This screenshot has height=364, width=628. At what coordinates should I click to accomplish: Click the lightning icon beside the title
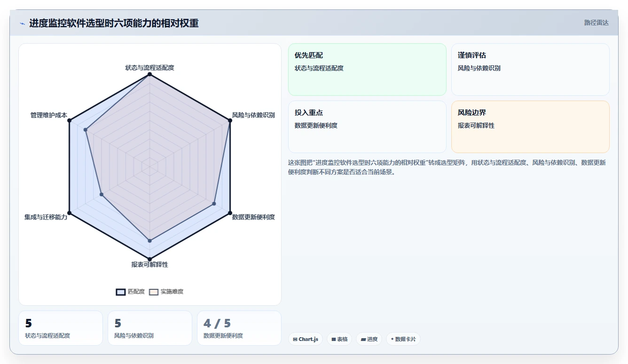(23, 23)
